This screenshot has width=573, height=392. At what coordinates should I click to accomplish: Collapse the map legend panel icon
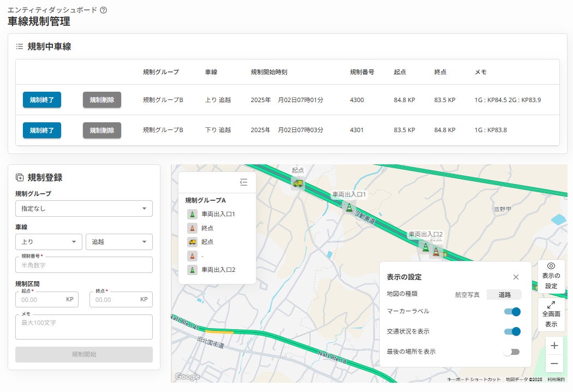pos(244,182)
